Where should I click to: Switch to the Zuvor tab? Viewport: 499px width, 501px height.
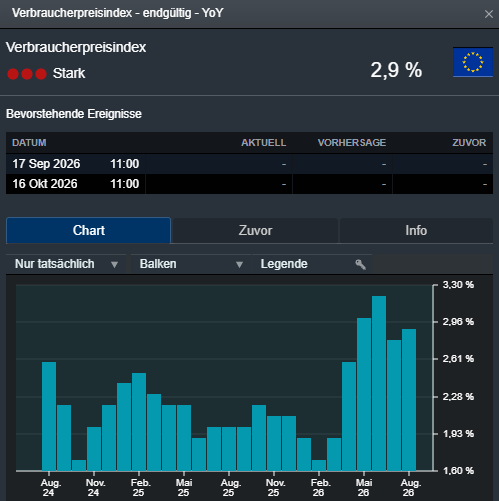(255, 230)
